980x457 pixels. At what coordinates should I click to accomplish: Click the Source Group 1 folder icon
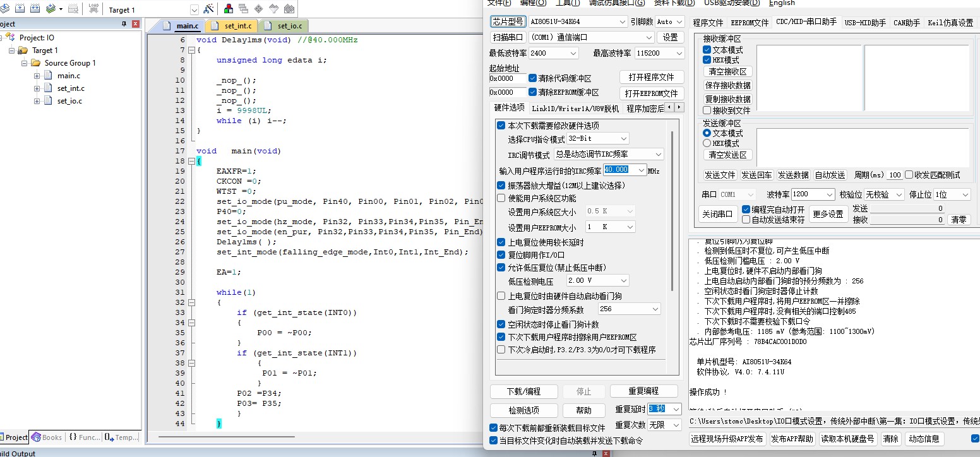(35, 63)
